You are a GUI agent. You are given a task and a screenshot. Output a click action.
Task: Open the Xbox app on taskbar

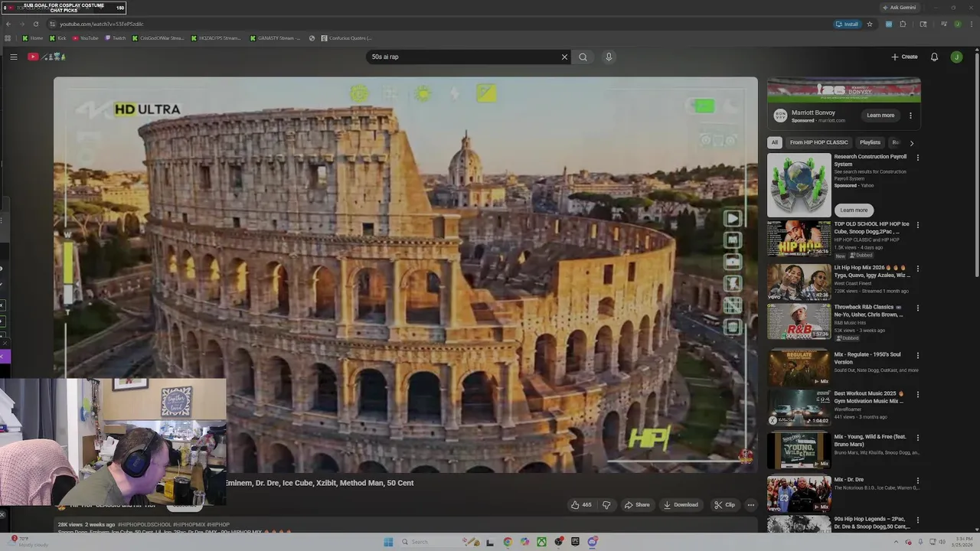541,542
